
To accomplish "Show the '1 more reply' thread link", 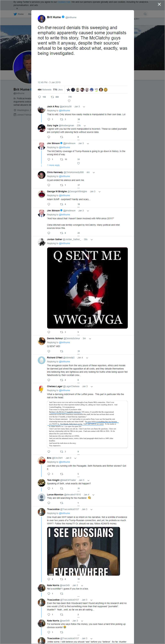I will [53, 165].
